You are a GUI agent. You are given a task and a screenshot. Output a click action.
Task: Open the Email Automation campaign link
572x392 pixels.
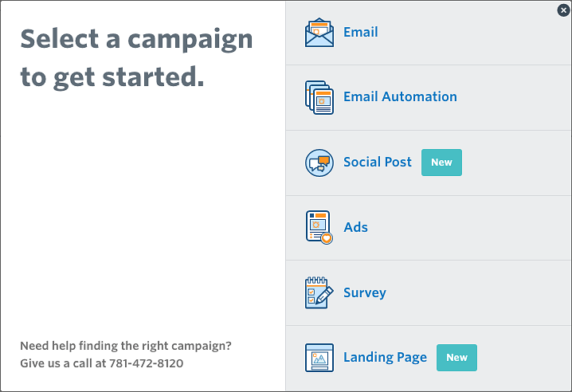click(x=400, y=97)
